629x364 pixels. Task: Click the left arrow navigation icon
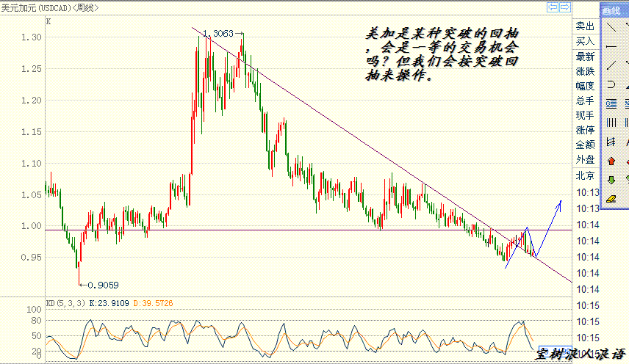(x=553, y=7)
